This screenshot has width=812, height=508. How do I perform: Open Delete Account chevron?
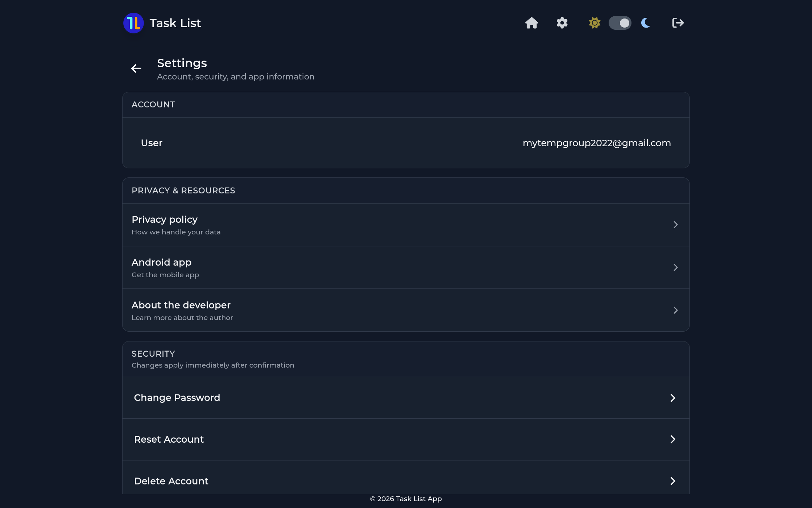click(x=673, y=481)
